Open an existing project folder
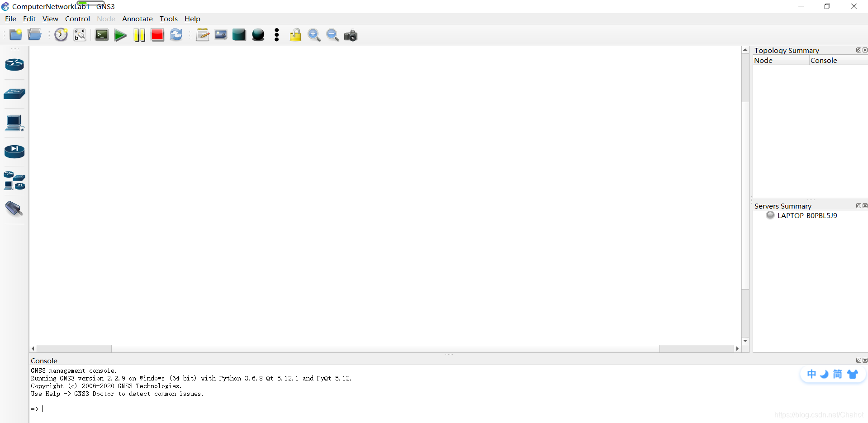 (x=34, y=35)
